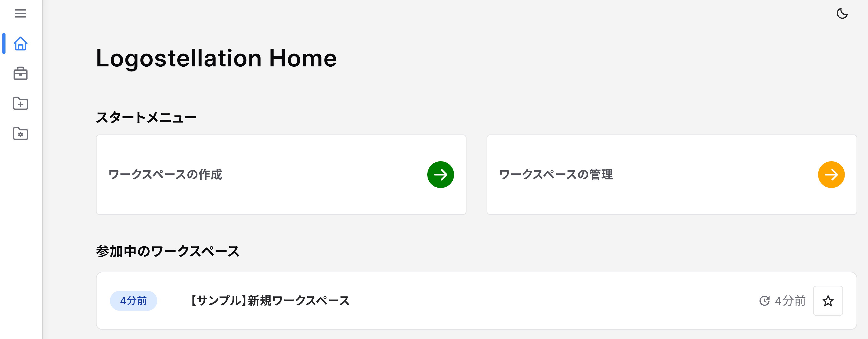Toggle dark mode with the moon icon
The width and height of the screenshot is (868, 339).
842,13
